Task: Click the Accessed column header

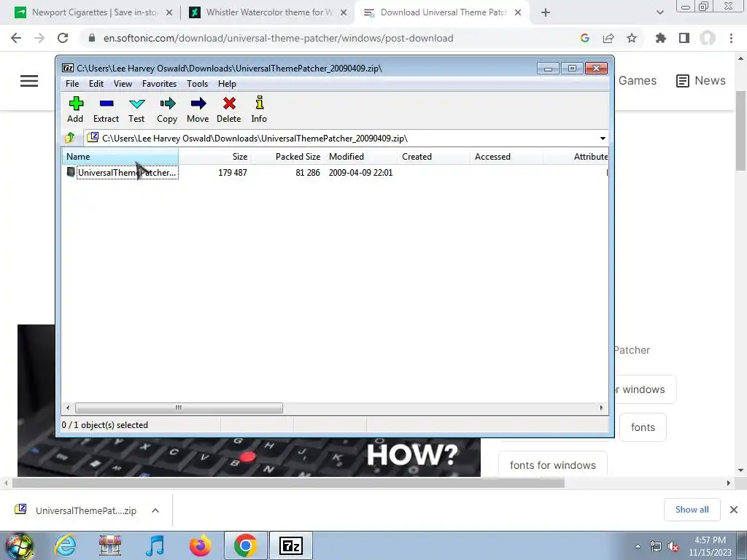Action: pos(506,157)
